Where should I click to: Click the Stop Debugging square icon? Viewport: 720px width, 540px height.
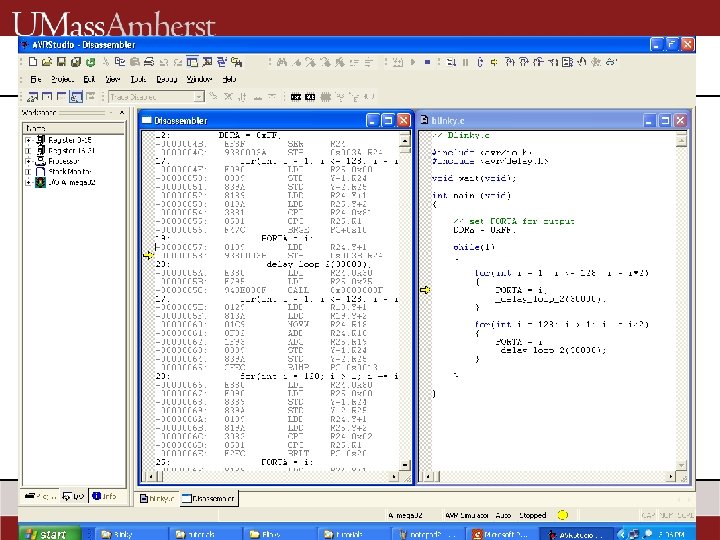(428, 62)
